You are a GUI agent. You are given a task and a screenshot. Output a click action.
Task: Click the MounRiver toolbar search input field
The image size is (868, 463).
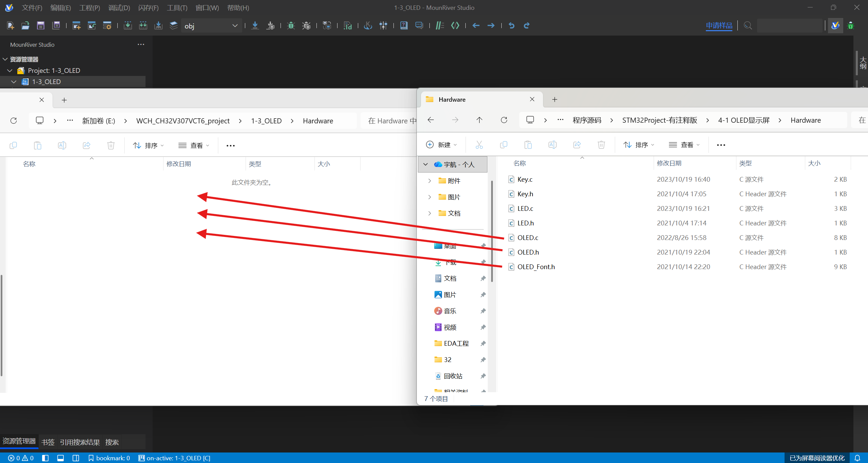pyautogui.click(x=790, y=25)
